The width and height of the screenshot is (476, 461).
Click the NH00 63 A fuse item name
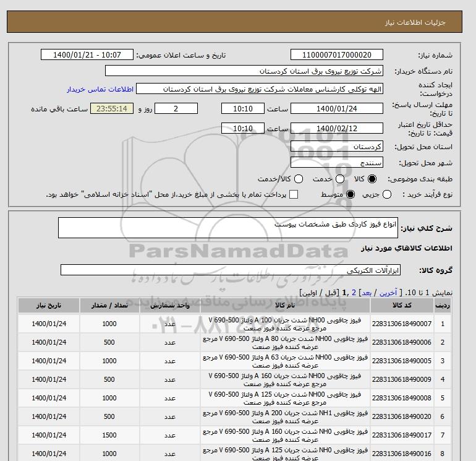[x=285, y=361]
